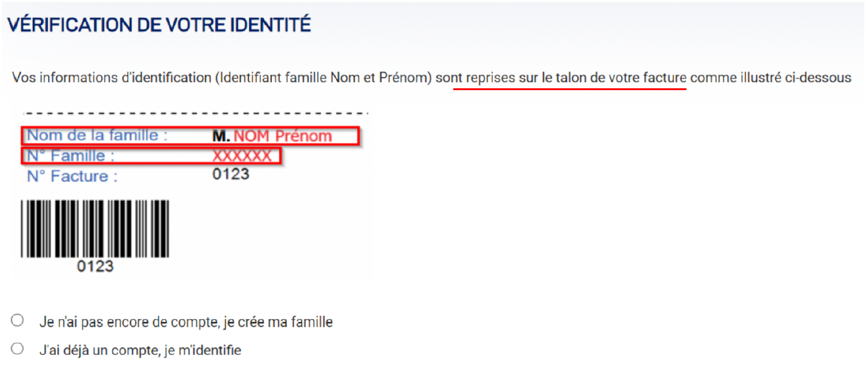Click the red 'NOM Prénom' sample text
This screenshot has width=868, height=388.
[x=283, y=136]
